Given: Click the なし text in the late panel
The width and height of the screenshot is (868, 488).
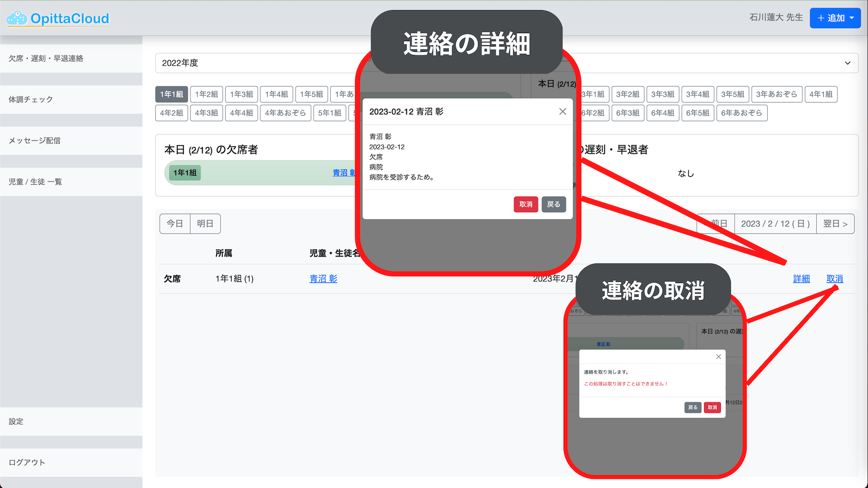Looking at the screenshot, I should pyautogui.click(x=686, y=173).
